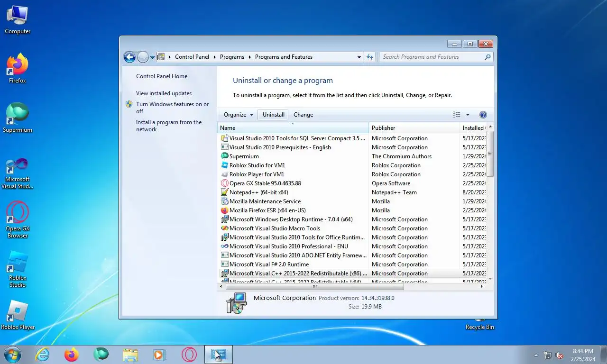Click the Opera GX Stable list icon
This screenshot has height=364, width=607.
225,183
